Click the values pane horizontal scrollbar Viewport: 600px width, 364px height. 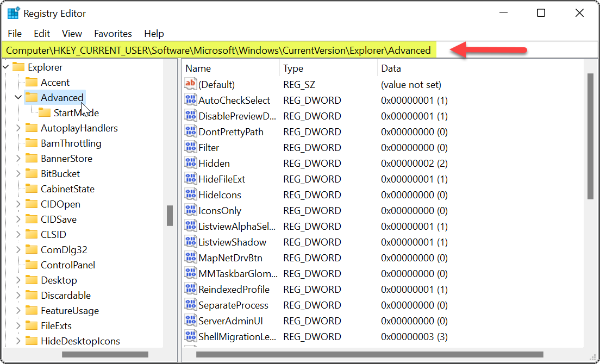[370, 354]
